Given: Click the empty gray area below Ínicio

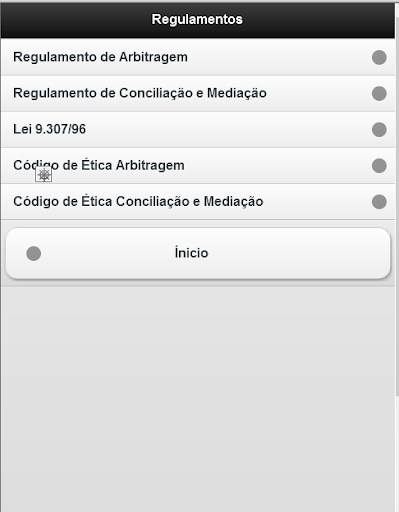Looking at the screenshot, I should (198, 398).
